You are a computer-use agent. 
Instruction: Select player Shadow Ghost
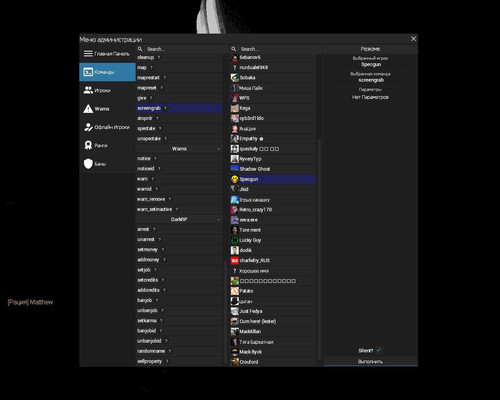273,169
